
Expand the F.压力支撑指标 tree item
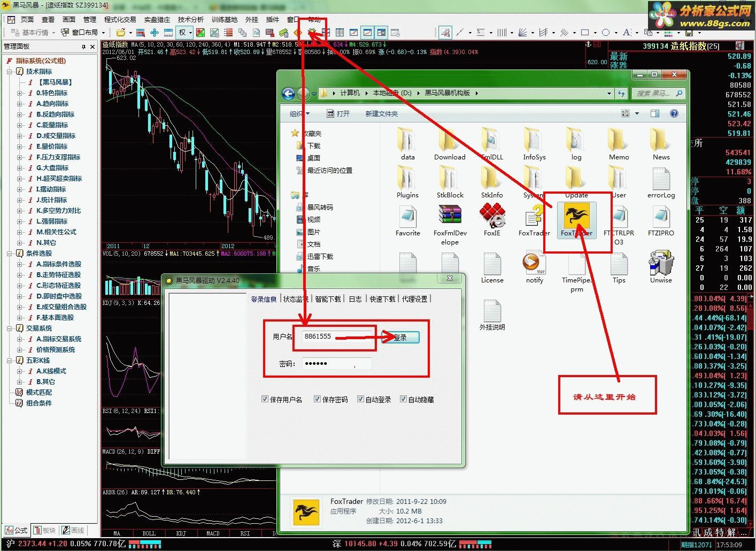pyautogui.click(x=20, y=157)
